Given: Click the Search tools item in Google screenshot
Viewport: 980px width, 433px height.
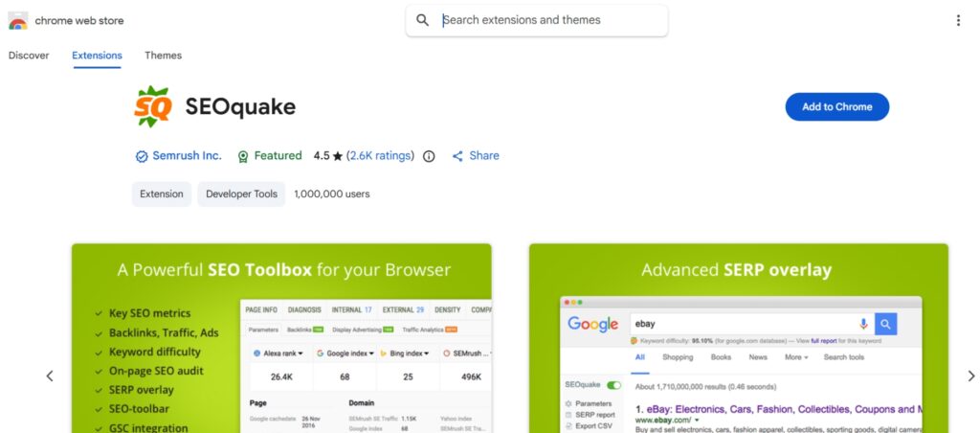Looking at the screenshot, I should tap(844, 357).
